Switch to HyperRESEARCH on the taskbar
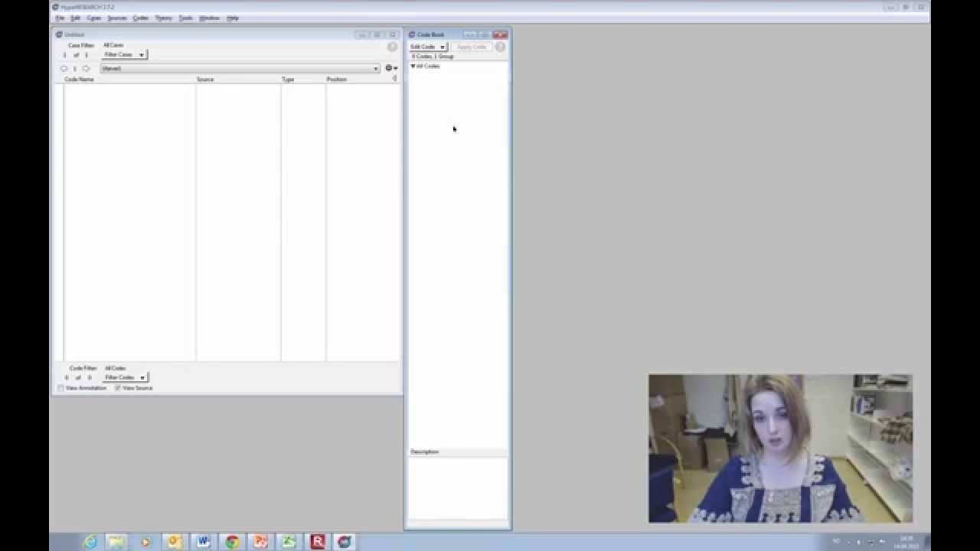Screen dimensions: 980x551 pyautogui.click(x=345, y=542)
